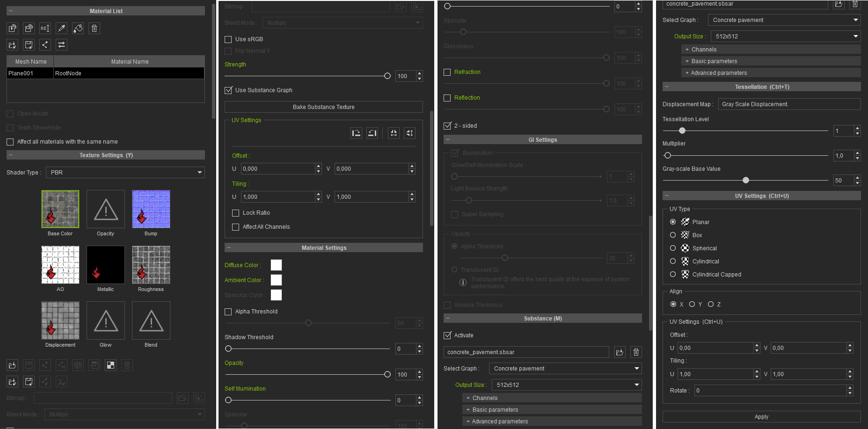Click the save-all floppy icon in Material List second row
Viewport: 868px width, 429px height.
click(29, 44)
